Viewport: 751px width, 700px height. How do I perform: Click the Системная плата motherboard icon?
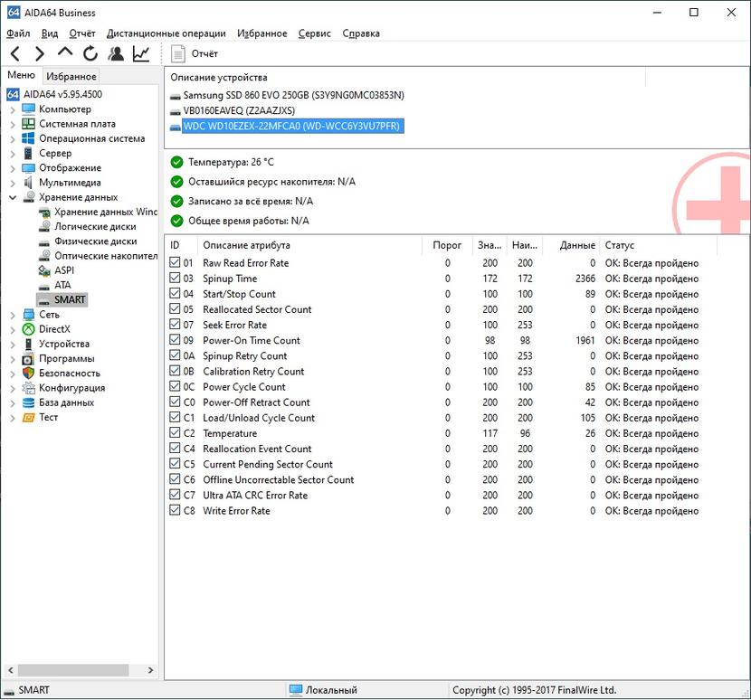[x=28, y=124]
